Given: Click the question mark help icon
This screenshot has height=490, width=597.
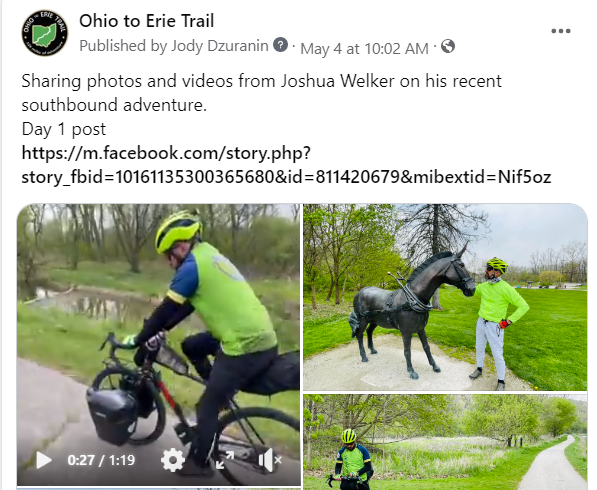Looking at the screenshot, I should [x=281, y=45].
